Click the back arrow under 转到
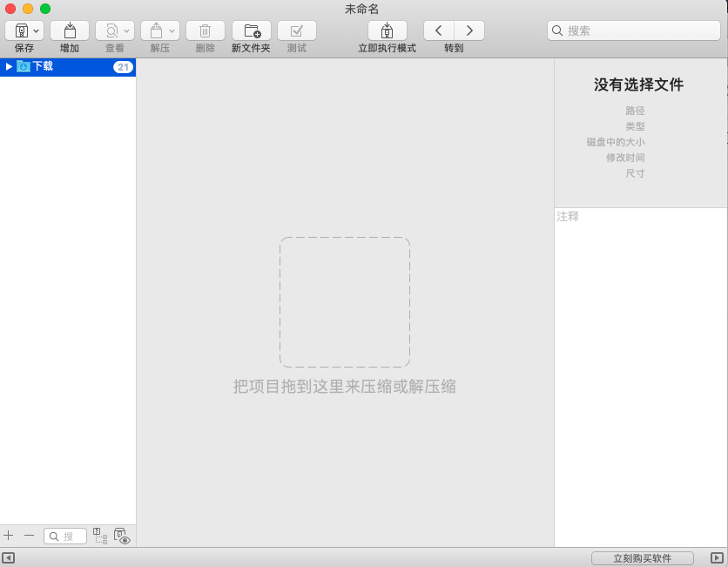The image size is (728, 567). [x=439, y=30]
